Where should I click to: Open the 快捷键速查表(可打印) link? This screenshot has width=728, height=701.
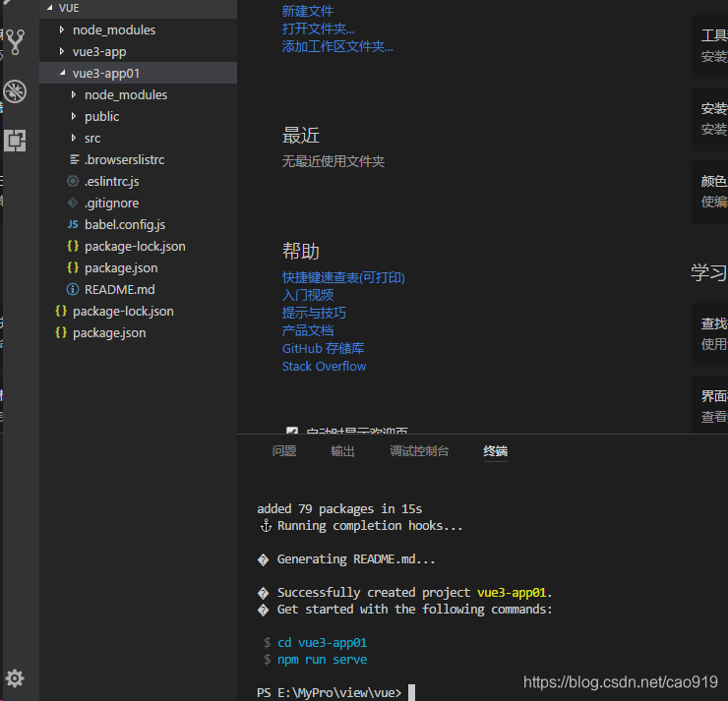[x=343, y=277]
